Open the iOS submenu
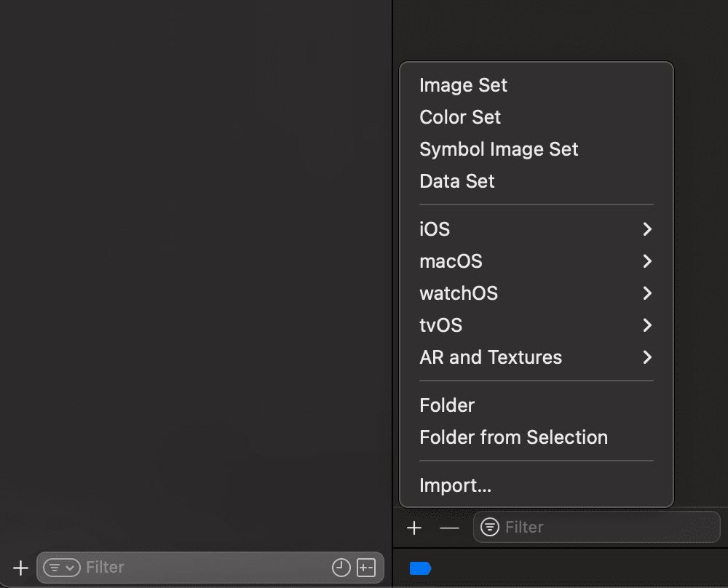This screenshot has width=728, height=588. (537, 229)
